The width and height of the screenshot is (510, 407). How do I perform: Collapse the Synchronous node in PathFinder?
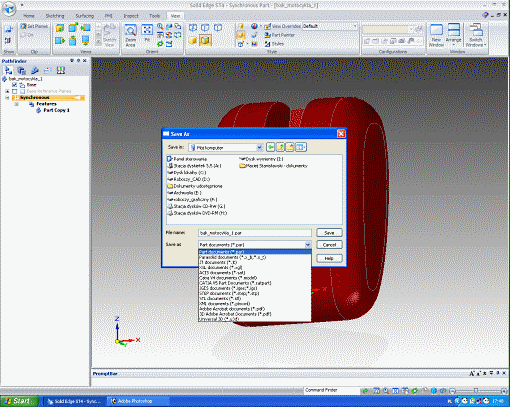[7, 97]
